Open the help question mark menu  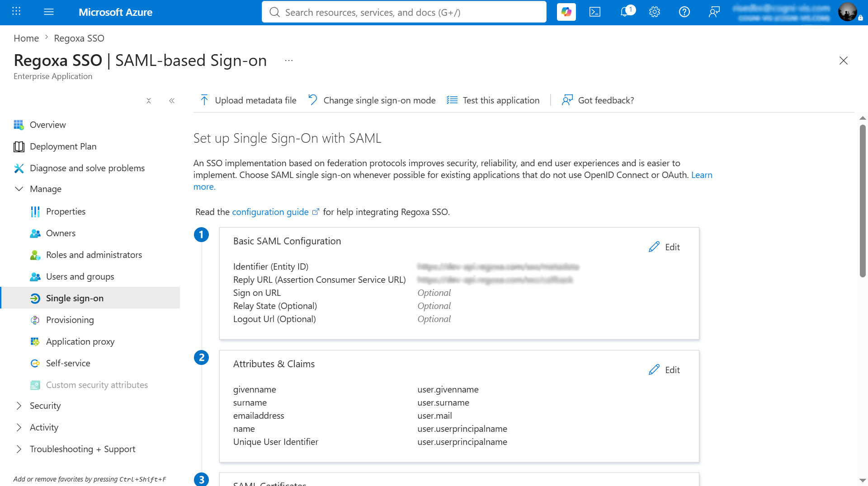pos(684,12)
